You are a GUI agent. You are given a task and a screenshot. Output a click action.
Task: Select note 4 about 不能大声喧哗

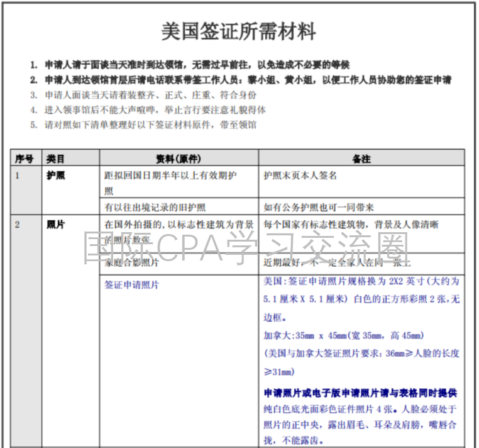pyautogui.click(x=148, y=109)
